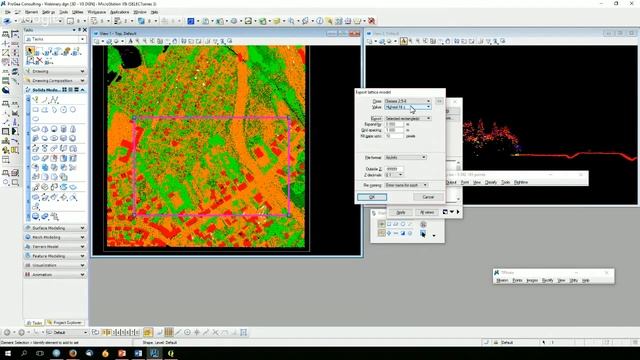The height and width of the screenshot is (360, 640).
Task: Open Word from the taskbar
Action: pos(138,353)
